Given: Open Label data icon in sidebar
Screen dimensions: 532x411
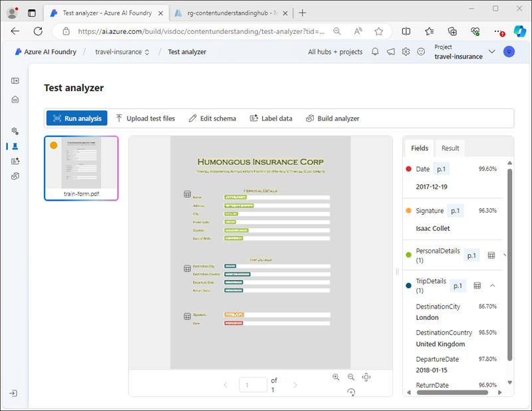Looking at the screenshot, I should (15, 161).
